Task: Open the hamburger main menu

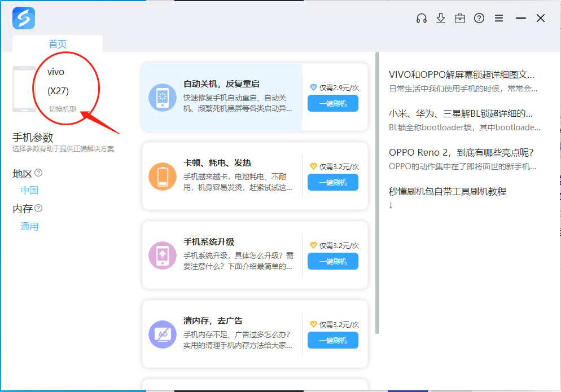Action: tap(499, 18)
